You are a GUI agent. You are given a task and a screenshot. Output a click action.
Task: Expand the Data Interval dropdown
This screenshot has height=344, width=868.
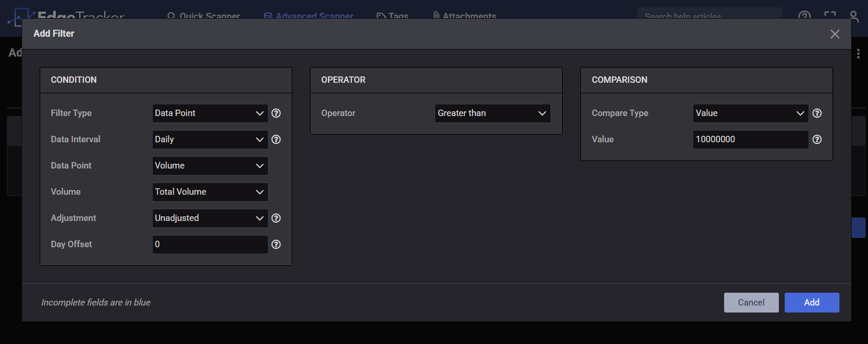point(210,139)
